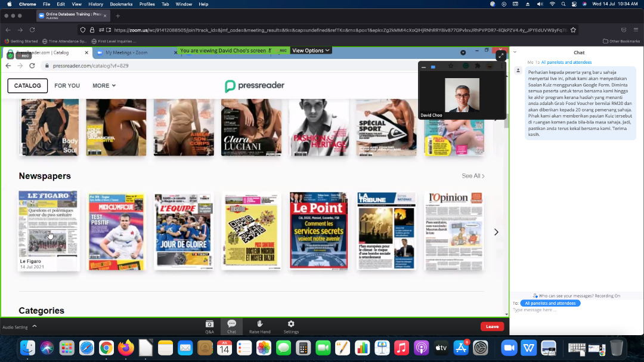The height and width of the screenshot is (362, 644).
Task: Expand Audio Setting caret
Action: (x=35, y=326)
